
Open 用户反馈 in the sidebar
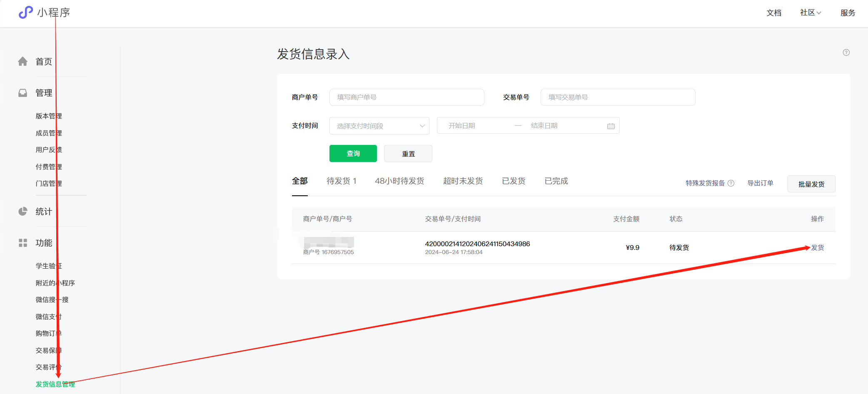(49, 150)
